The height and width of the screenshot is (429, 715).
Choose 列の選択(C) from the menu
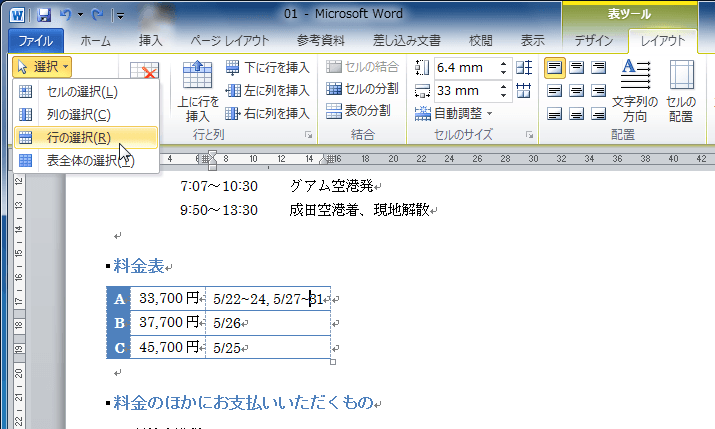click(x=86, y=114)
